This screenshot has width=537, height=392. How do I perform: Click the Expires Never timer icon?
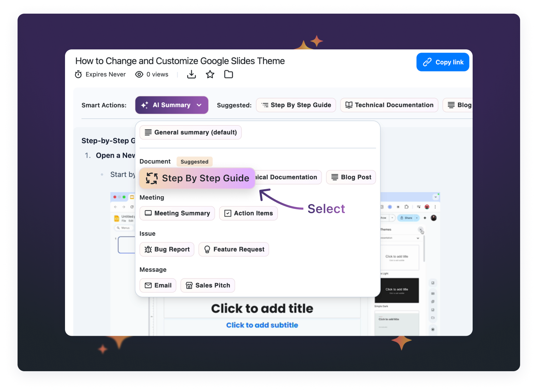pyautogui.click(x=78, y=74)
